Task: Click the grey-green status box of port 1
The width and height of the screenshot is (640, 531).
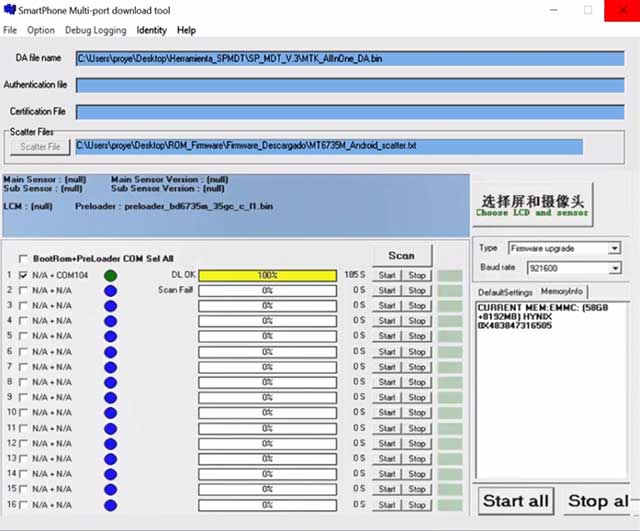Action: click(450, 276)
